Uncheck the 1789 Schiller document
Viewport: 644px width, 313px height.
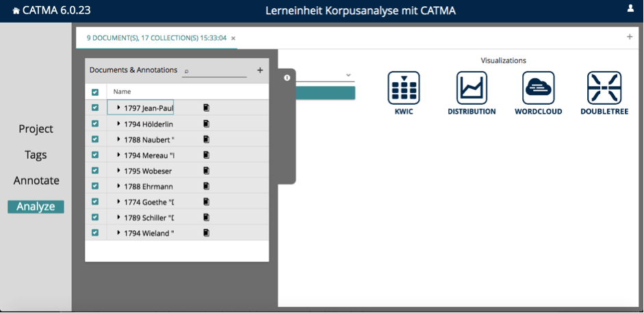[x=95, y=217]
